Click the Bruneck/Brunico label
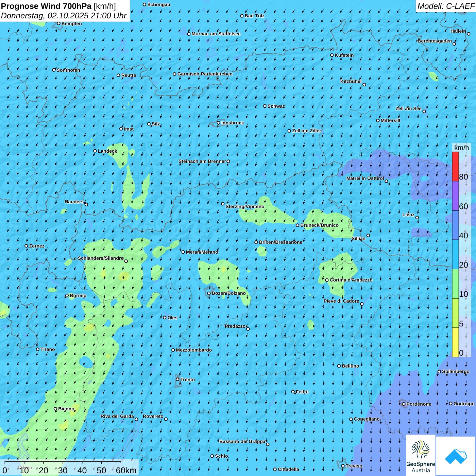The height and width of the screenshot is (476, 476). 319,225
